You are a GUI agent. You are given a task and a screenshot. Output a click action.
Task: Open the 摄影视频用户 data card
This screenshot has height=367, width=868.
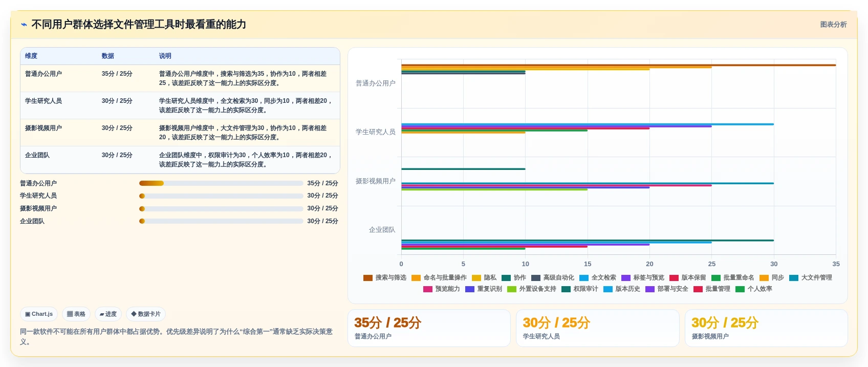point(766,328)
